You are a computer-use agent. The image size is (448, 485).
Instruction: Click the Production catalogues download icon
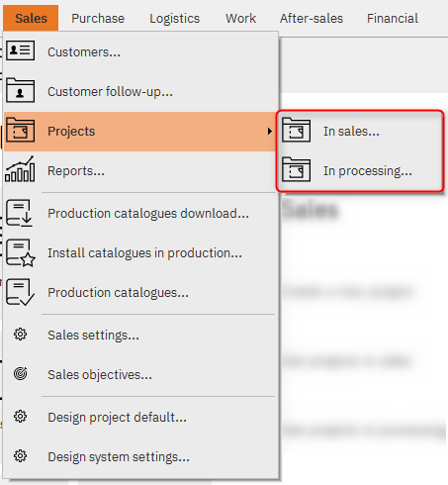coord(20,213)
